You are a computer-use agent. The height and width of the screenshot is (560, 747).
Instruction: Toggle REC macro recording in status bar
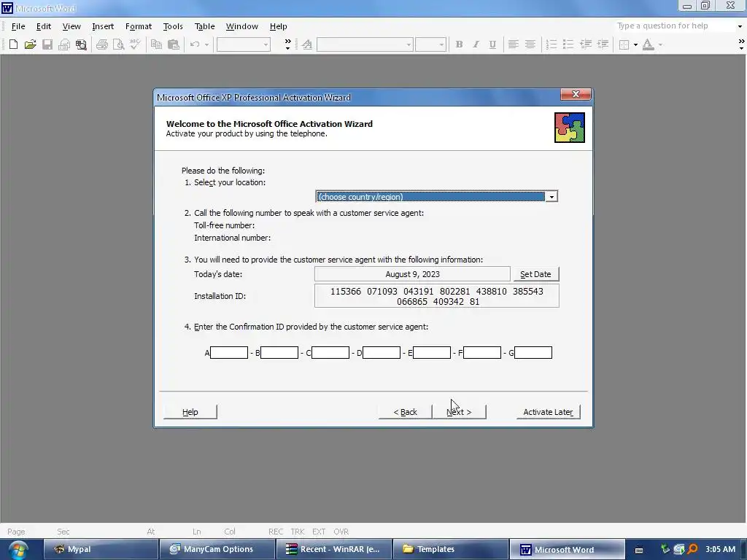point(276,532)
